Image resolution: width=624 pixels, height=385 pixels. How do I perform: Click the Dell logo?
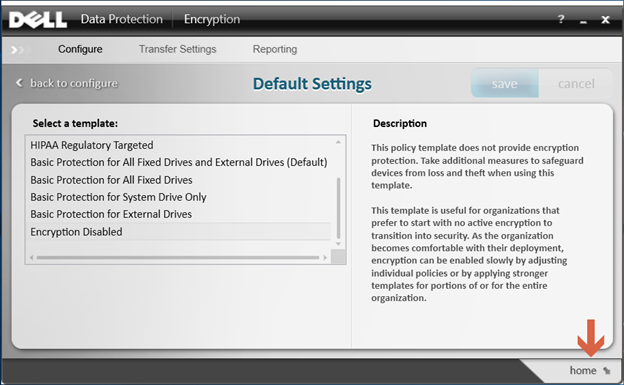pyautogui.click(x=38, y=20)
